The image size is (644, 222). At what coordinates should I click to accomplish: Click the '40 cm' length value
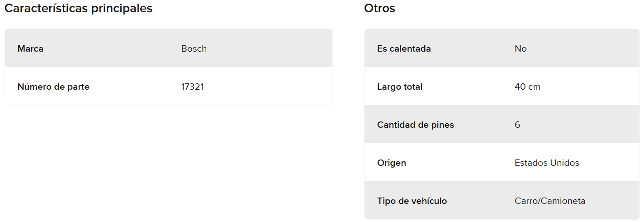tap(527, 87)
